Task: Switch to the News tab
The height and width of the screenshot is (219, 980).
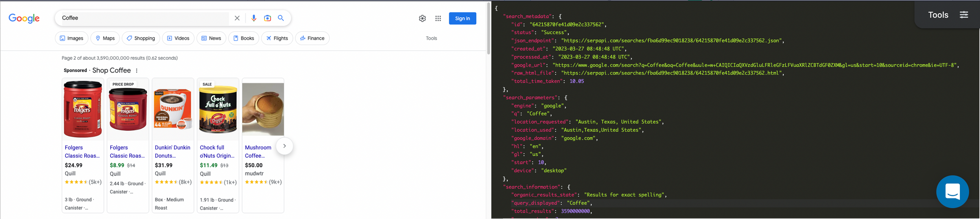Action: coord(211,38)
